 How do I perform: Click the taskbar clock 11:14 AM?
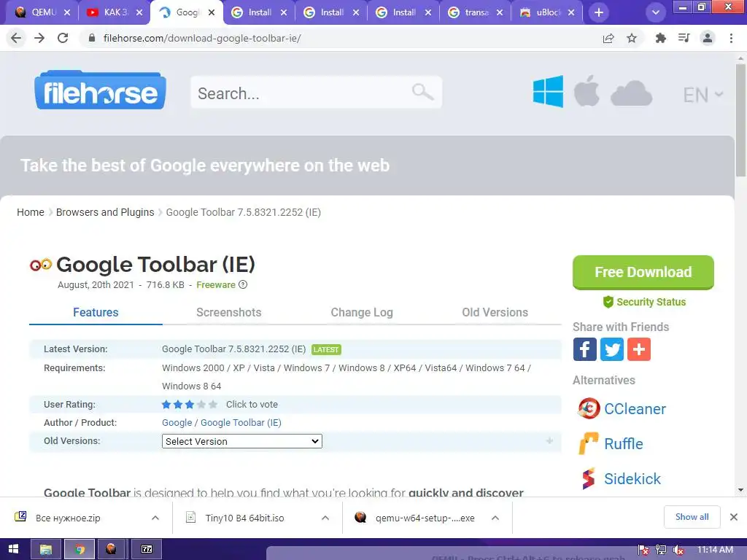pyautogui.click(x=715, y=550)
